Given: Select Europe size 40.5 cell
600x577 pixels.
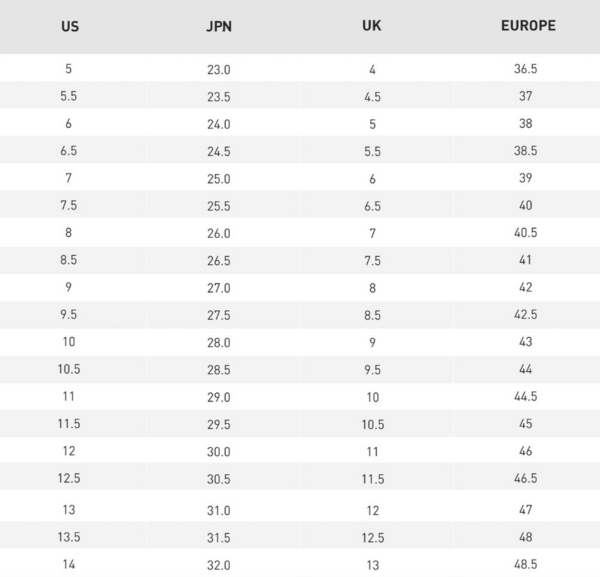Looking at the screenshot, I should pyautogui.click(x=526, y=233).
